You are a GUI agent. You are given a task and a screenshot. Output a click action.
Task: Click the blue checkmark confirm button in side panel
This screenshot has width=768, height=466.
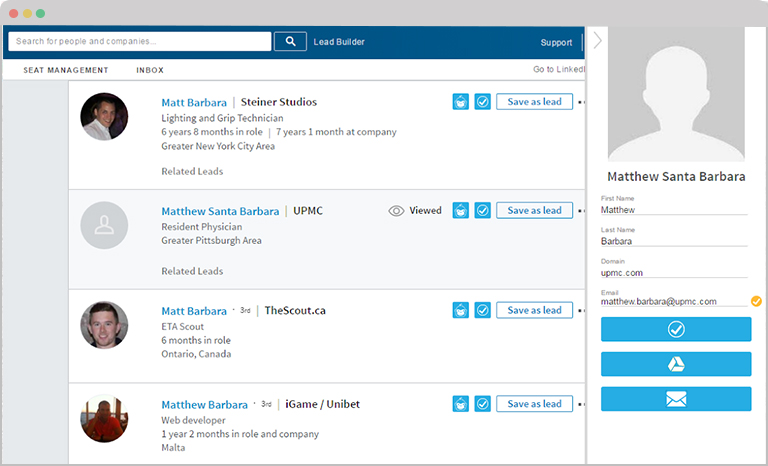click(675, 329)
